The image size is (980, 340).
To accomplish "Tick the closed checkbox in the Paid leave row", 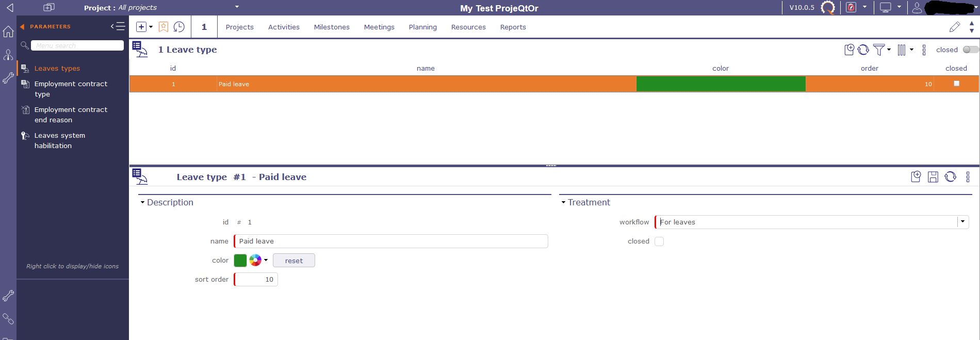I will pos(956,84).
